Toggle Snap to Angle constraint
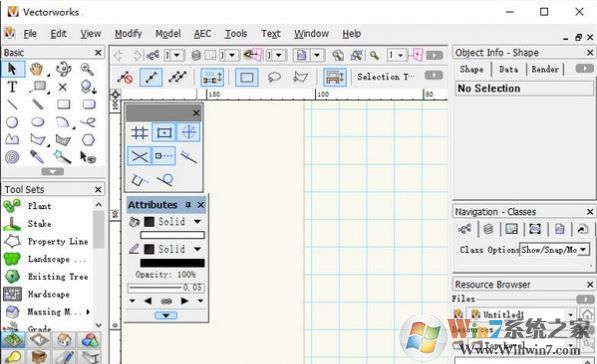Screen dimensions: 597x364 tap(188, 133)
